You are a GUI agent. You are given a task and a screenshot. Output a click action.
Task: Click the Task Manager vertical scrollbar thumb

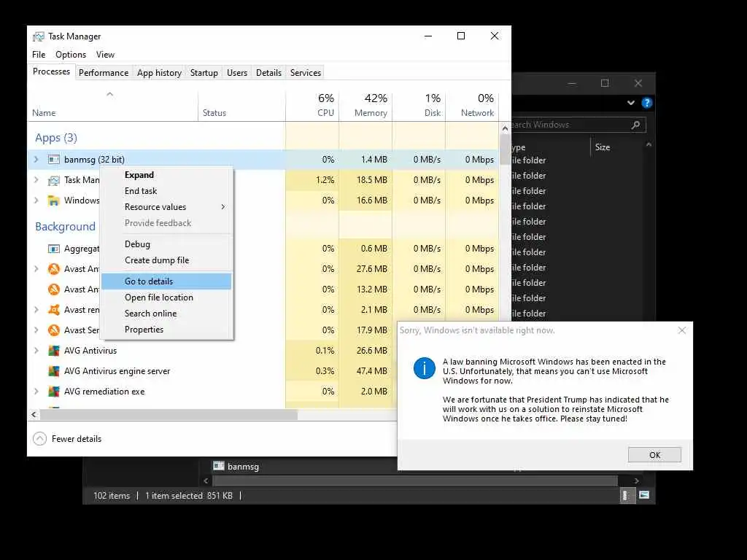pyautogui.click(x=505, y=149)
